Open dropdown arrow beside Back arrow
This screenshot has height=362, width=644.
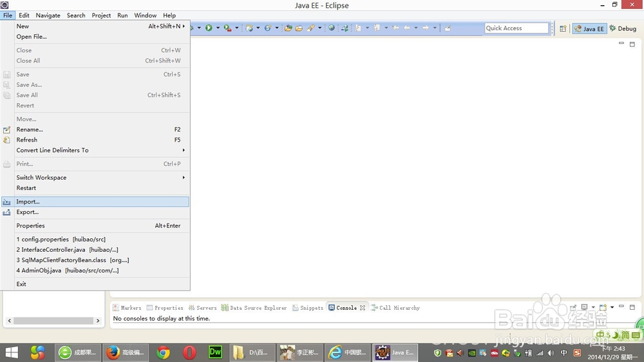click(415, 28)
